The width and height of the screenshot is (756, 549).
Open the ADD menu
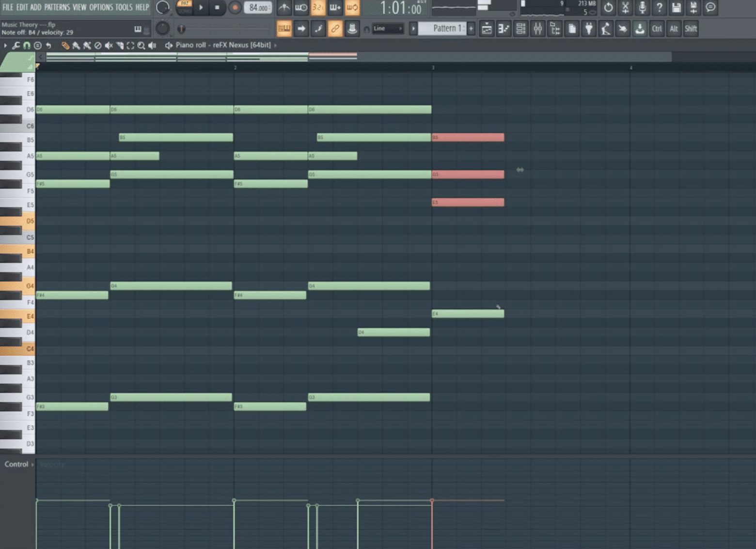click(36, 7)
